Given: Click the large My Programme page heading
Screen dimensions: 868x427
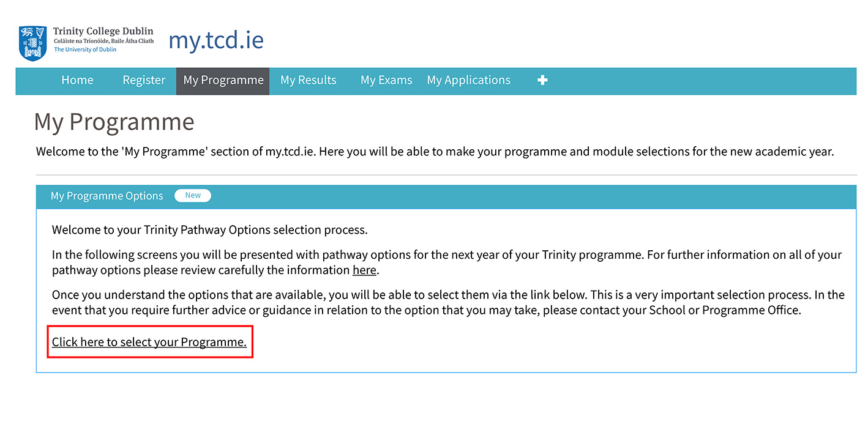Looking at the screenshot, I should pos(114,122).
